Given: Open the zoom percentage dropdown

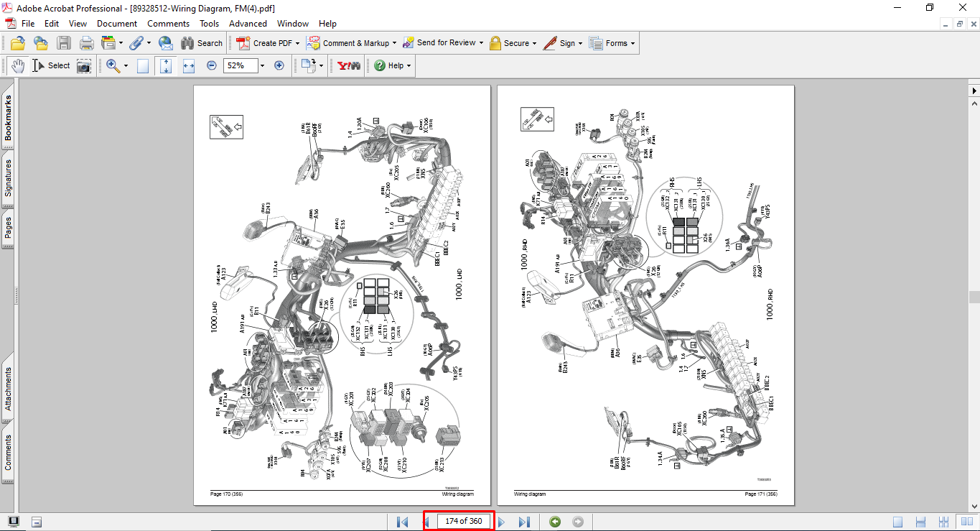Looking at the screenshot, I should coord(262,66).
